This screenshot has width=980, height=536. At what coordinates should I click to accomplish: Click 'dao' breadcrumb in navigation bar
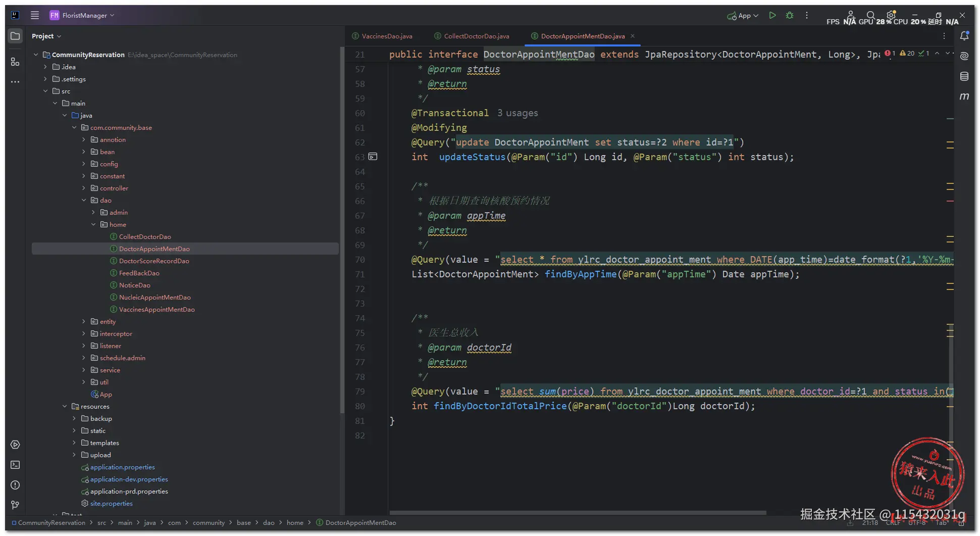(x=269, y=522)
